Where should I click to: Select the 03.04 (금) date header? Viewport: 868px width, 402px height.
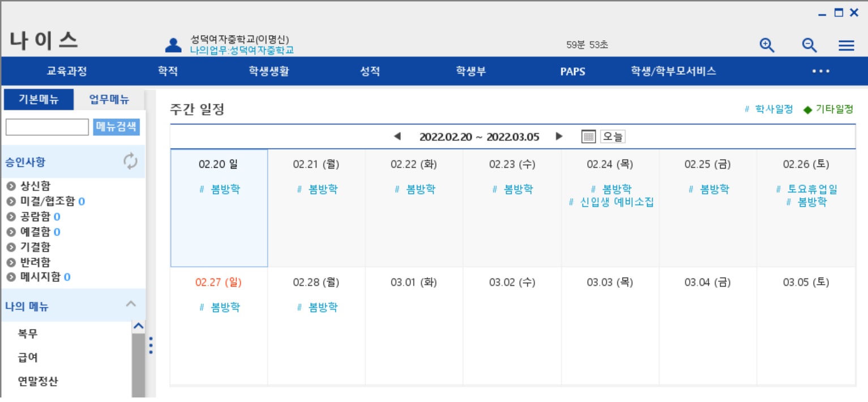[x=708, y=282]
